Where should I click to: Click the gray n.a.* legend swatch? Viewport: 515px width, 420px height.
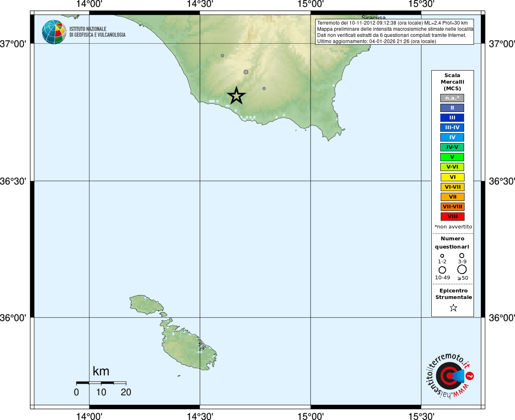[452, 98]
